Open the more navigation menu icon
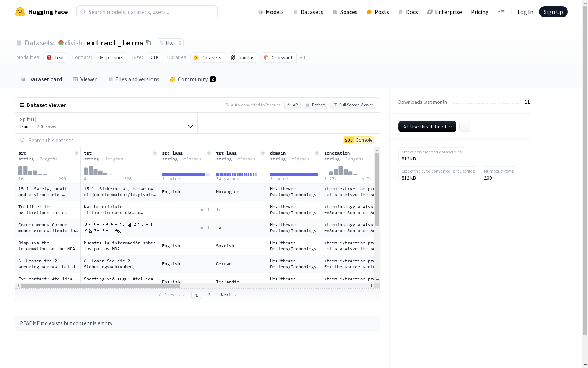 pos(501,12)
